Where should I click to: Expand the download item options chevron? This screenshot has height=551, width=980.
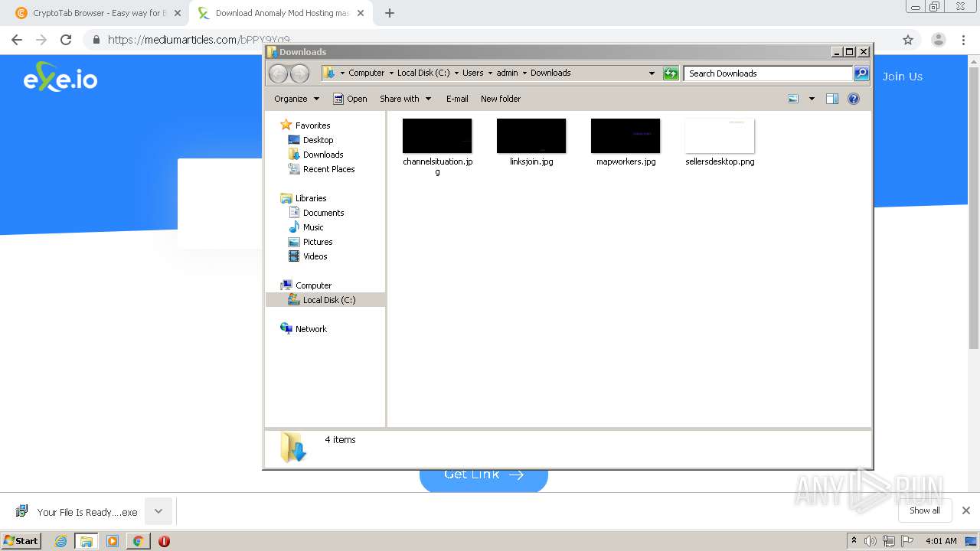[158, 511]
